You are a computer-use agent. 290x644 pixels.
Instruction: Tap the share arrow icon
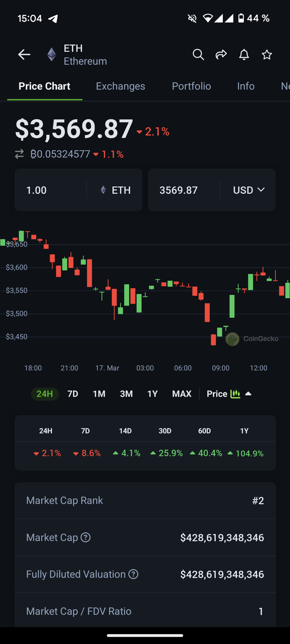tap(221, 55)
